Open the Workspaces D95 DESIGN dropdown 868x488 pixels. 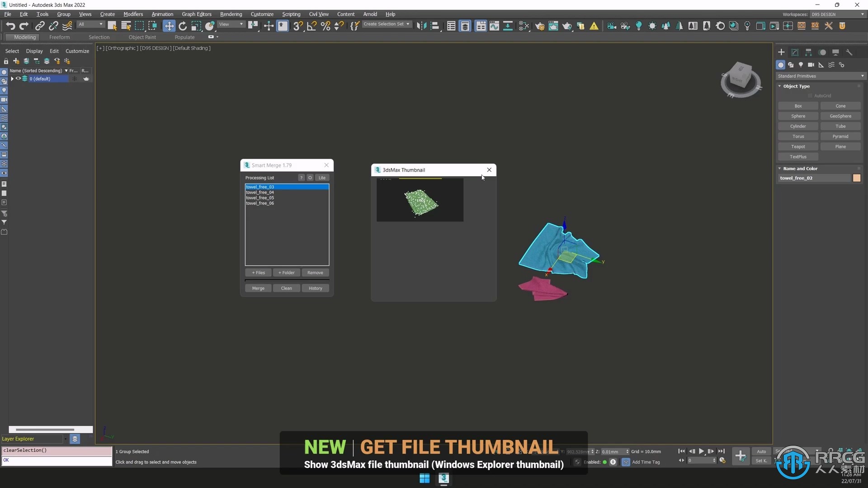pos(838,14)
